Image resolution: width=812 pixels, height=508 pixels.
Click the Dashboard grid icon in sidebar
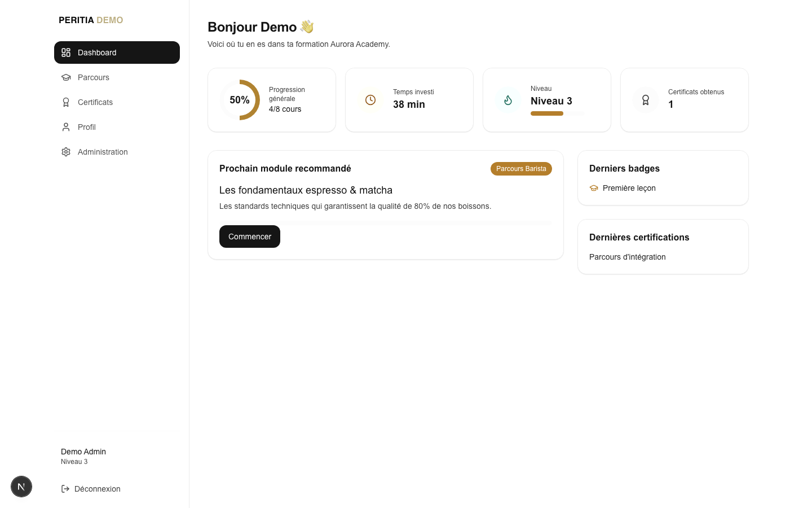(x=66, y=52)
